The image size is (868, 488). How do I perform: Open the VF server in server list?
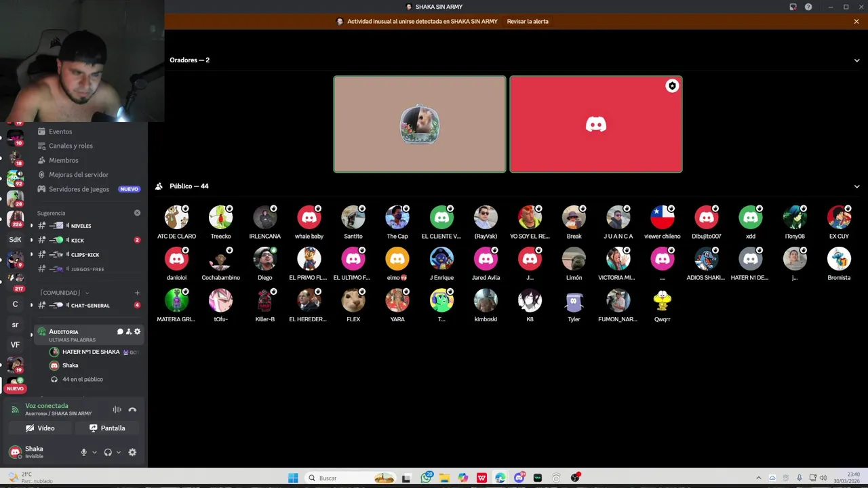pyautogui.click(x=15, y=344)
